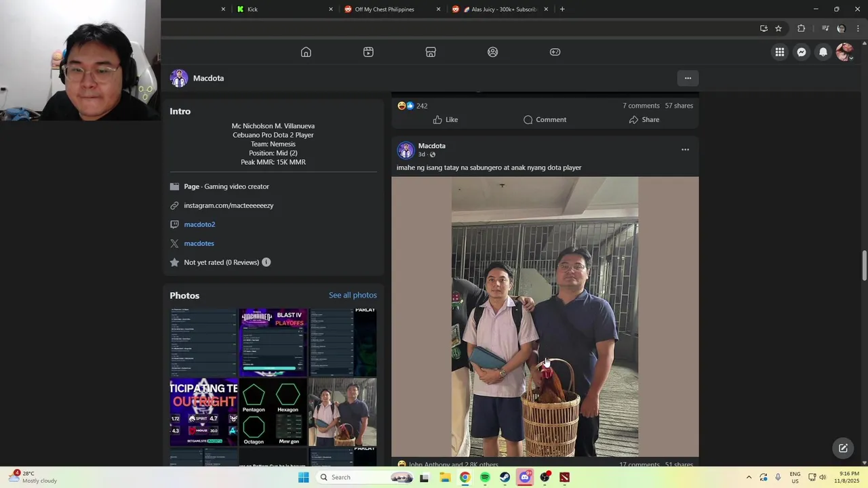Open a new browser tab
Screen dimensions: 868x488
pyautogui.click(x=562, y=9)
